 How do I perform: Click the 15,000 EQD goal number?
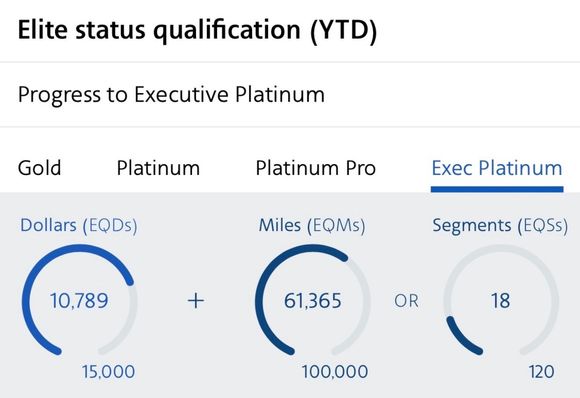tap(108, 372)
